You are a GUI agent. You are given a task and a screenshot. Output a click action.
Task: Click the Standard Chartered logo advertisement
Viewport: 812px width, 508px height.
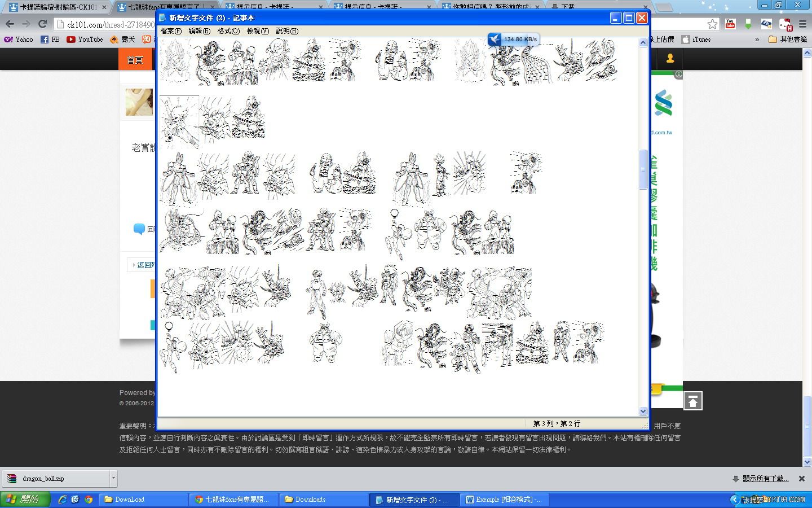[663, 103]
